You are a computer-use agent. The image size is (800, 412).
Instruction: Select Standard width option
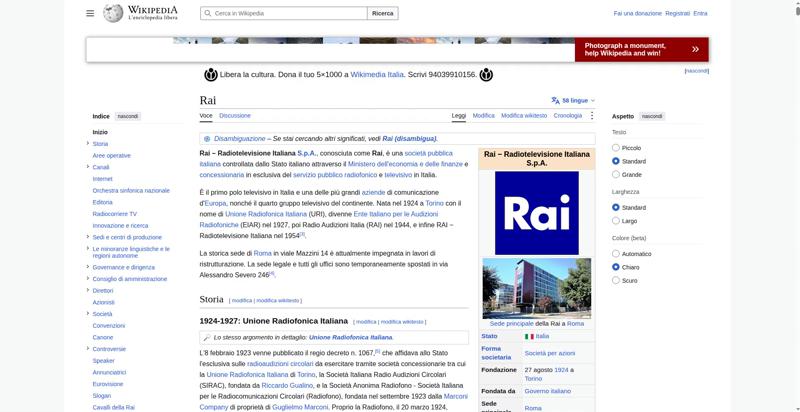616,208
